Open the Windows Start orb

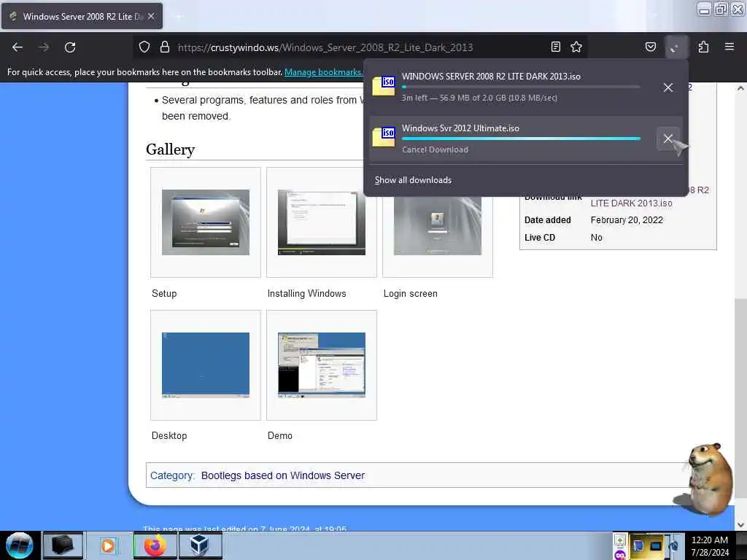[20, 545]
